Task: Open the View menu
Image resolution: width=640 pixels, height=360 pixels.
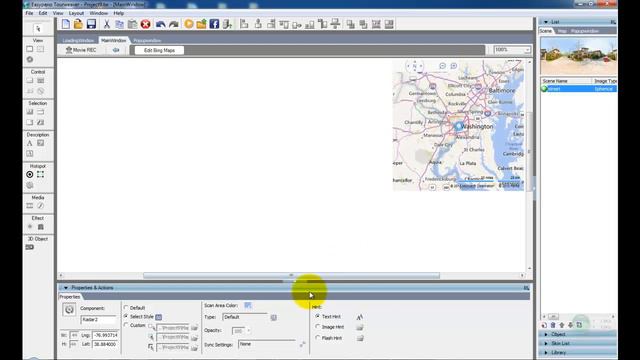Action: point(58,13)
